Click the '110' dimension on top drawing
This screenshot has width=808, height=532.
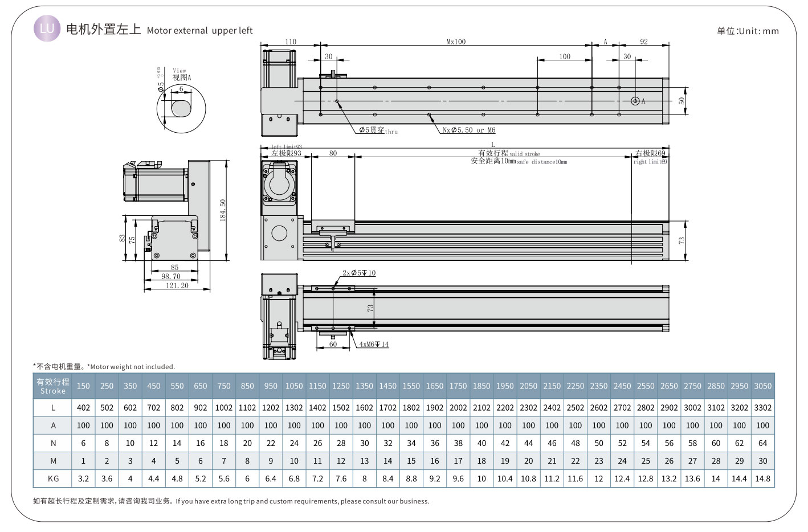pyautogui.click(x=291, y=42)
